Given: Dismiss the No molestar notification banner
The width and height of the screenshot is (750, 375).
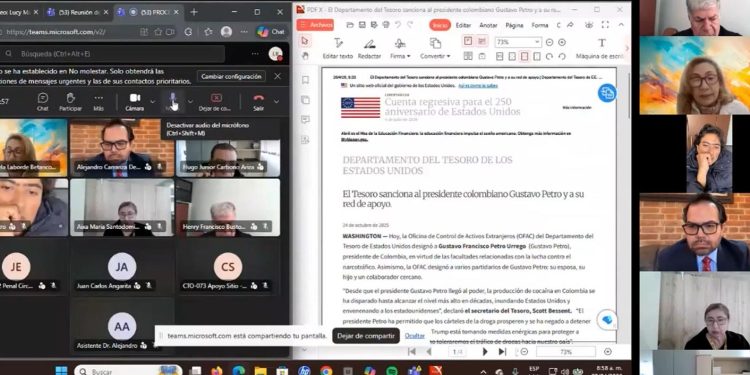Looking at the screenshot, I should pyautogui.click(x=277, y=77).
